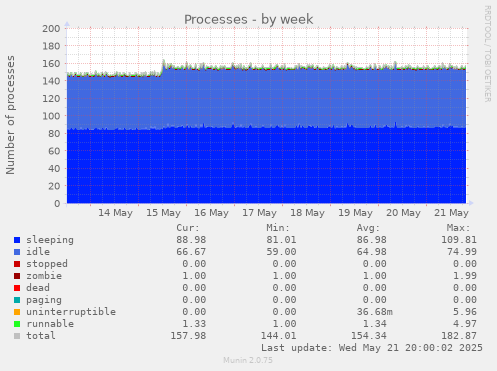Click the '16 May' x-axis label

(x=211, y=213)
